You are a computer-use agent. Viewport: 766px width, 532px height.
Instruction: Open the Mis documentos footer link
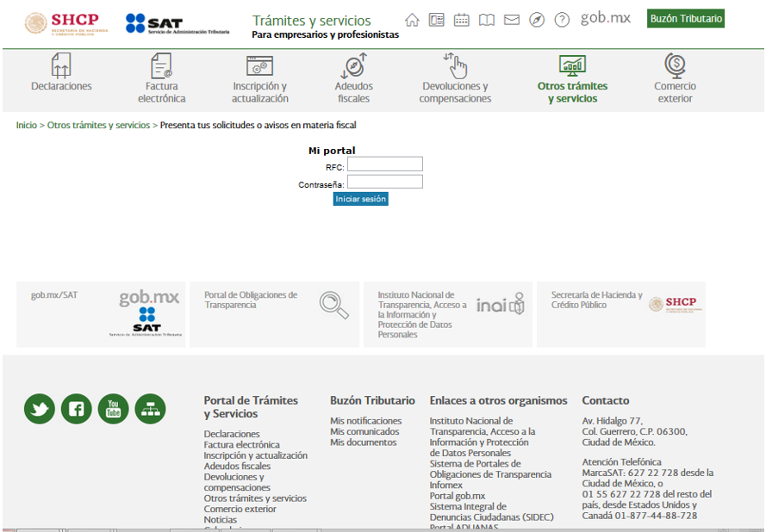[363, 442]
